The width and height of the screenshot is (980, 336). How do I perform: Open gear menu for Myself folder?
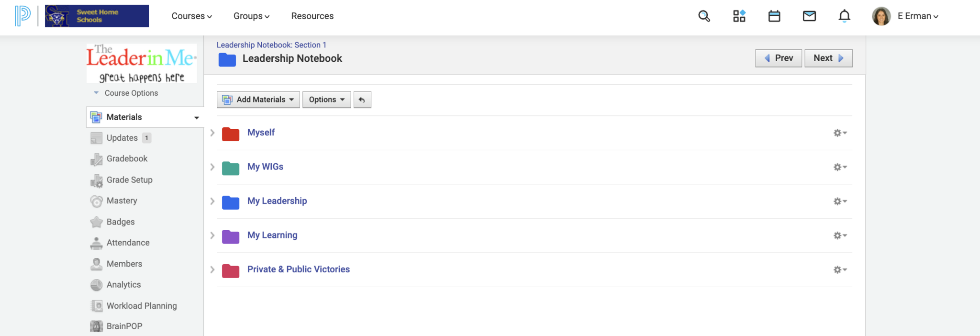click(x=840, y=133)
